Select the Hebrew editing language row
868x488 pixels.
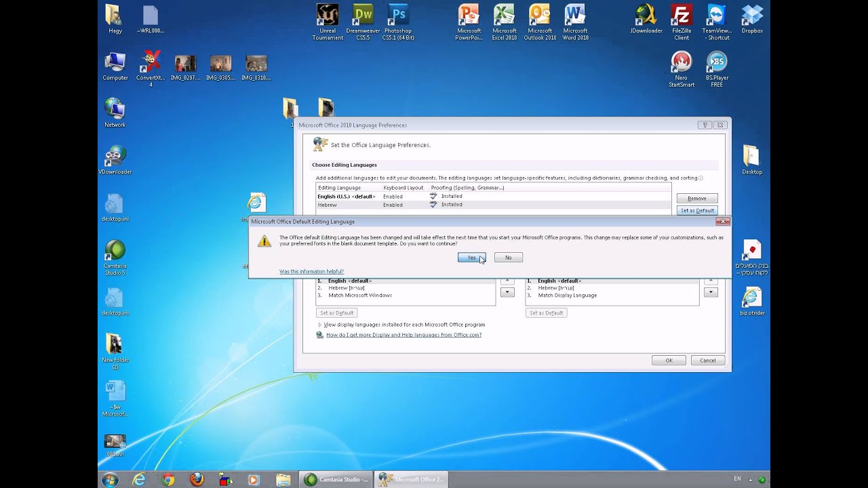(494, 205)
